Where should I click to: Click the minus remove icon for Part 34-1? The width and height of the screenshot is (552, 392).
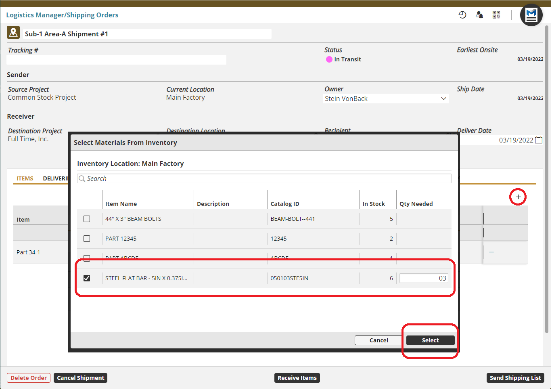pyautogui.click(x=491, y=252)
